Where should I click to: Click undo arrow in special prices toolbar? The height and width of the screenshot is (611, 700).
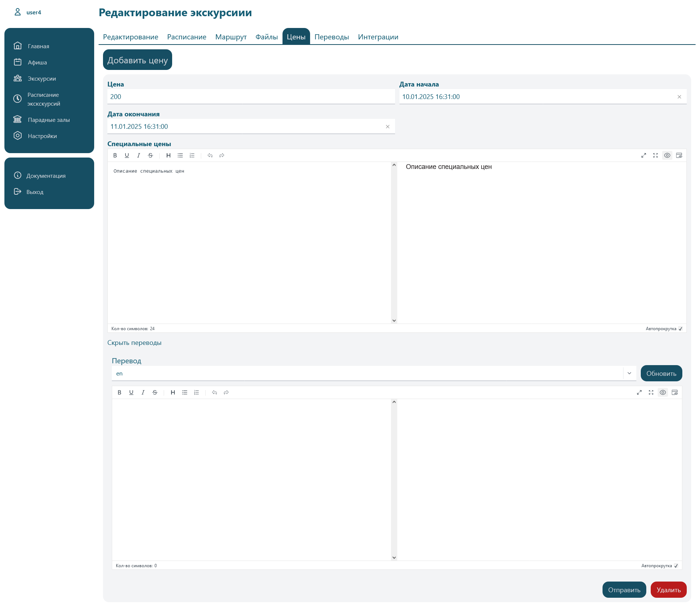[x=210, y=155]
